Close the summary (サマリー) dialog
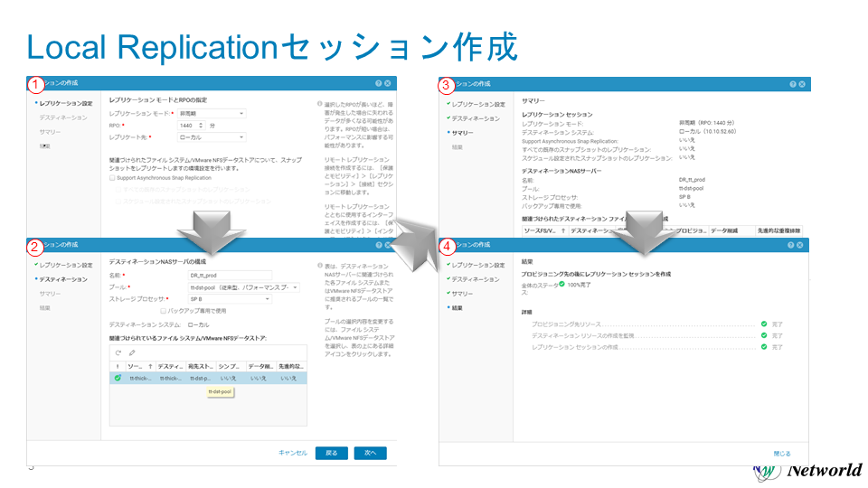Viewport: 868px width, 488px height. tap(802, 84)
